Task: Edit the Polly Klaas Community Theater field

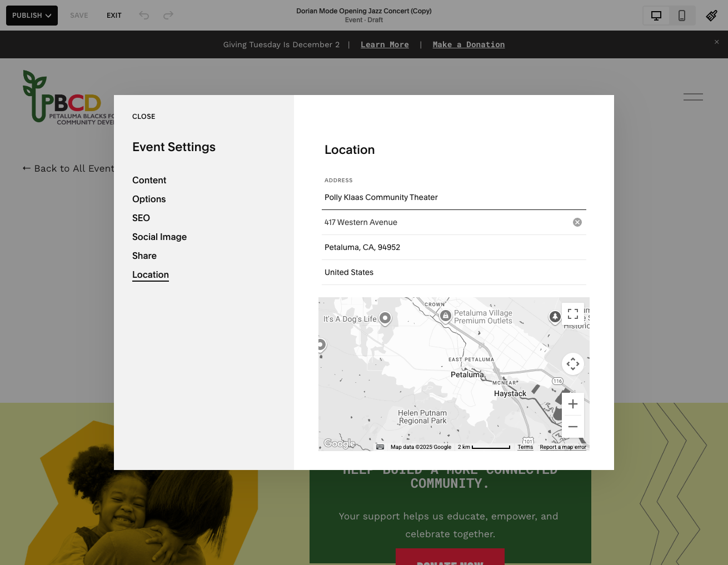Action: [x=454, y=197]
